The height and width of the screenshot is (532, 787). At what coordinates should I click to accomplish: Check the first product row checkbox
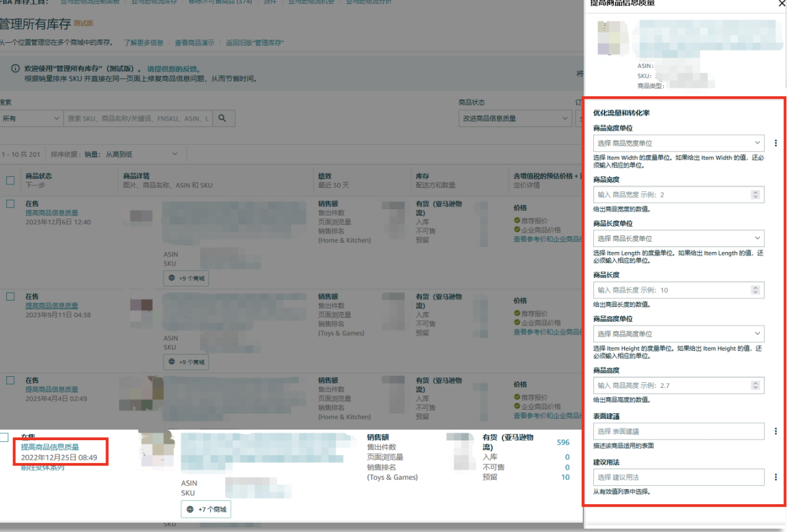coord(10,204)
